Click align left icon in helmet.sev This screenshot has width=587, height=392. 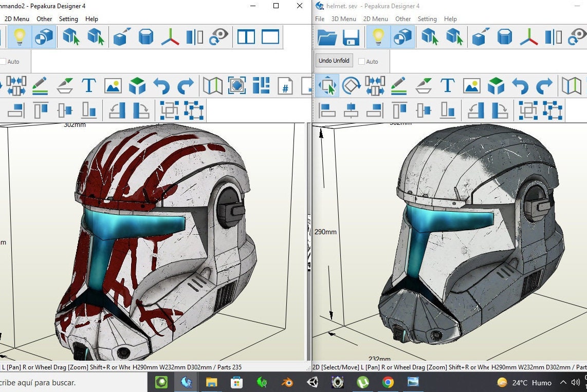(327, 110)
